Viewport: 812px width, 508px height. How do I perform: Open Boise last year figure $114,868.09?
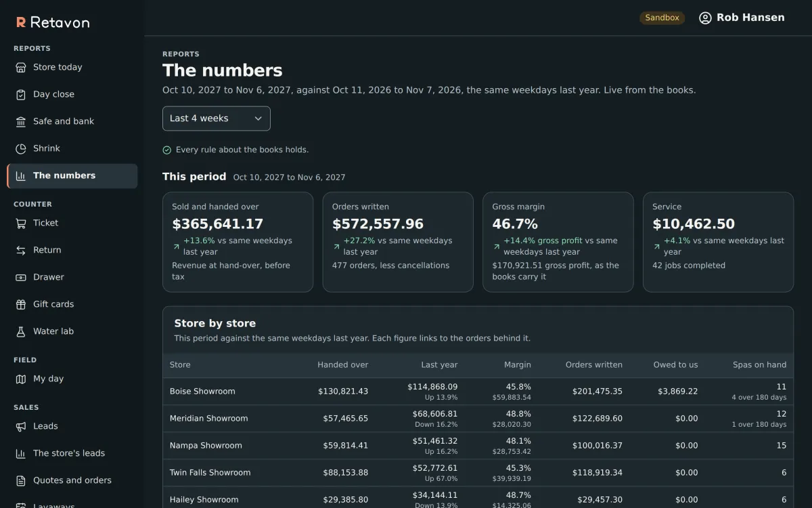(432, 387)
